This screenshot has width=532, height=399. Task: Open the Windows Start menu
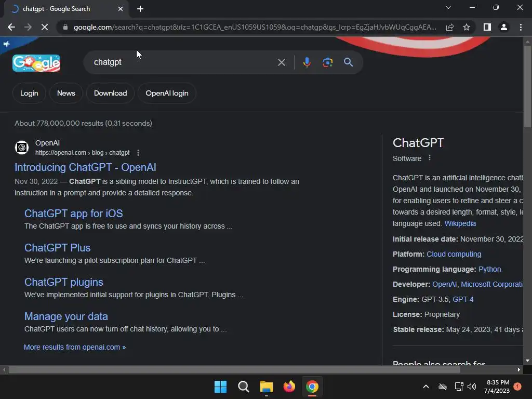click(x=220, y=387)
